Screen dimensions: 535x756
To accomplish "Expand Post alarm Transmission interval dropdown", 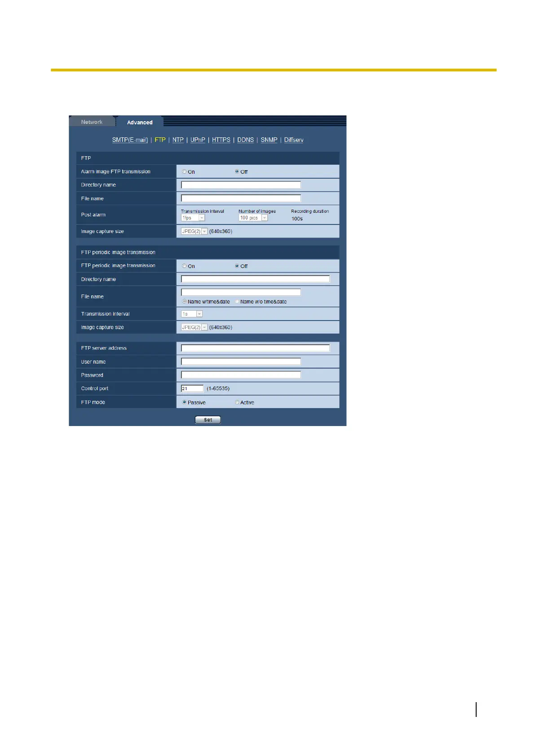I will click(193, 218).
